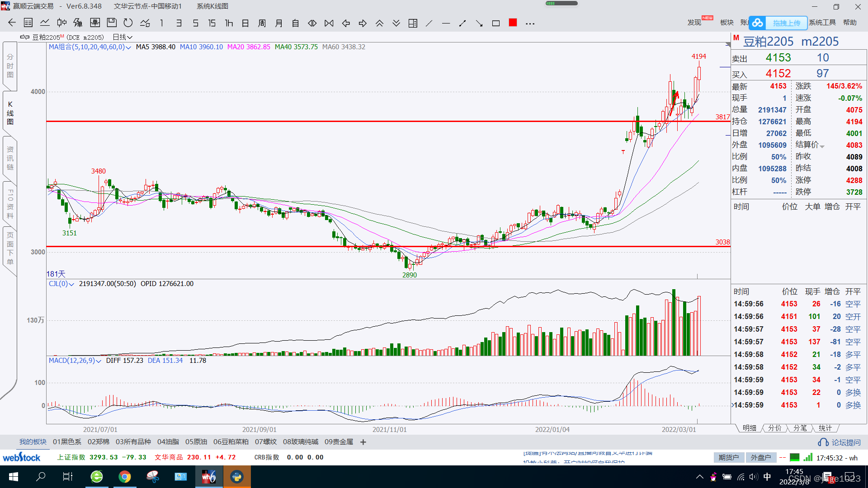Click the 论坛提问 forum link
The width and height of the screenshot is (868, 488).
pos(840,442)
